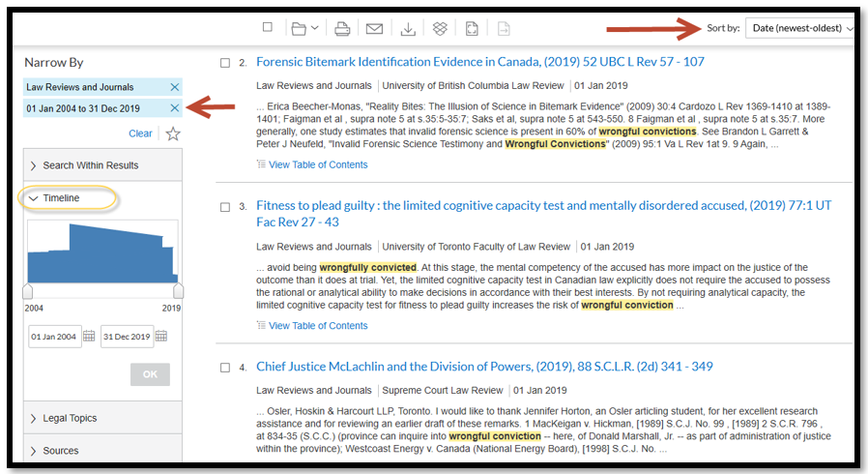Click the download icon
This screenshot has width=868, height=474.
408,29
